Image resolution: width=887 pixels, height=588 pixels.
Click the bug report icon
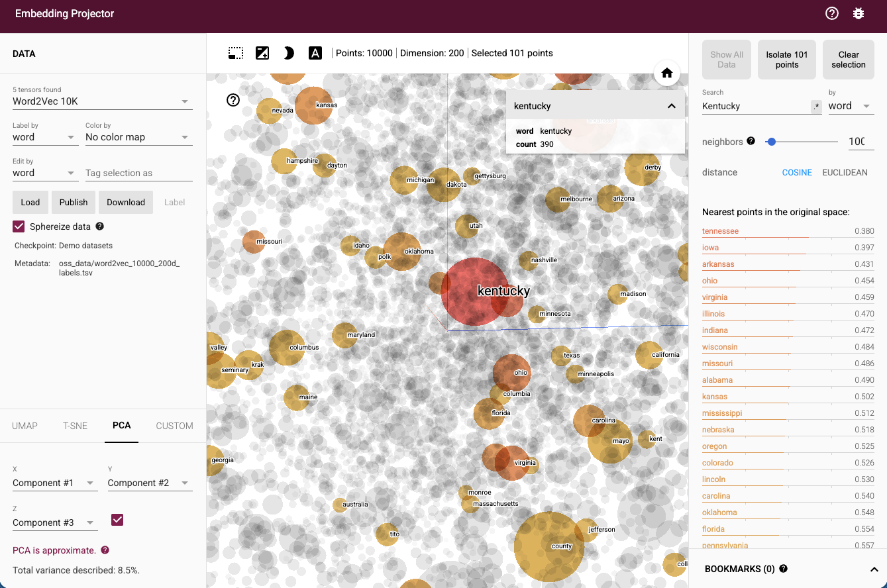point(859,13)
